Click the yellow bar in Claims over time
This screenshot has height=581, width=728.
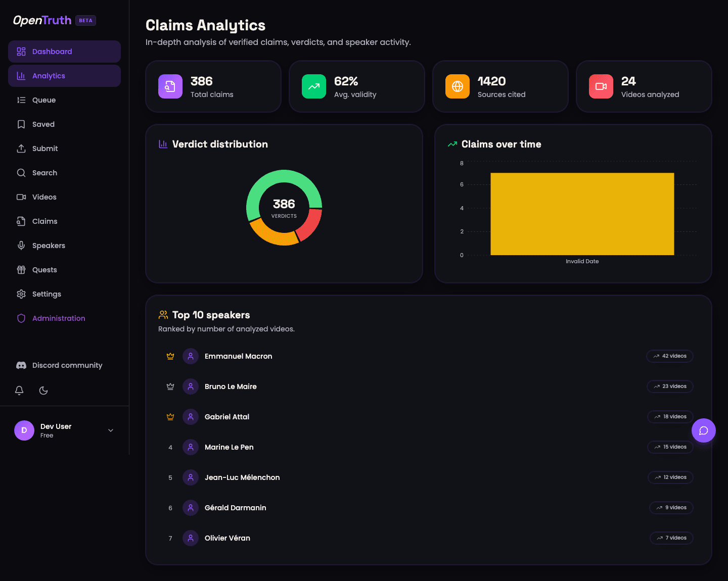[x=582, y=214]
